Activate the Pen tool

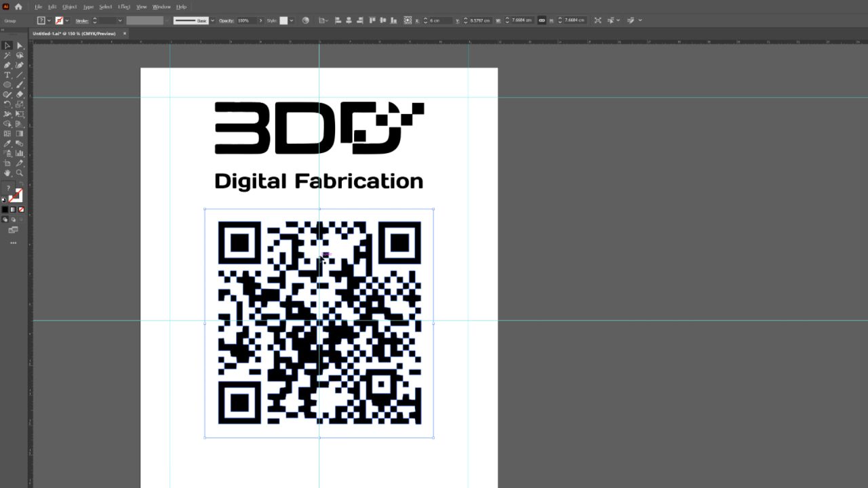[x=8, y=65]
